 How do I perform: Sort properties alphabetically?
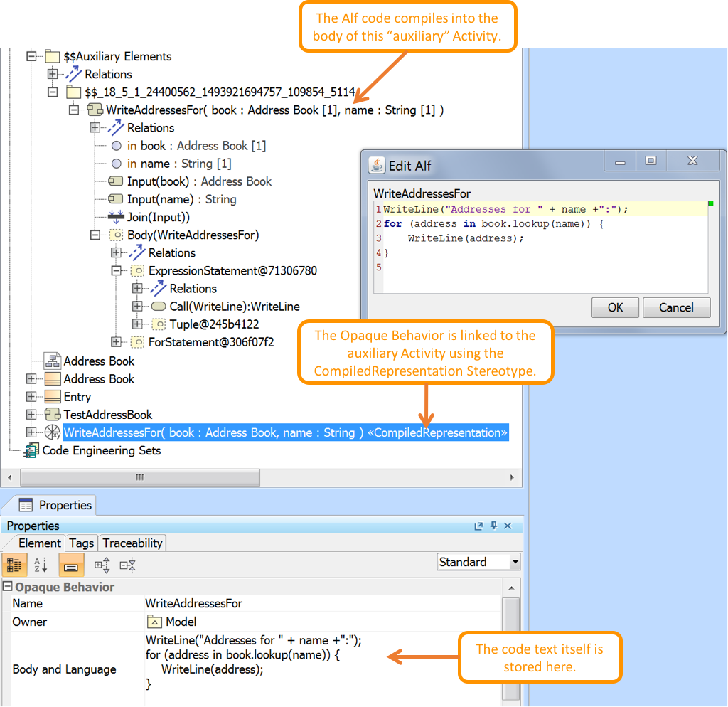click(x=41, y=565)
